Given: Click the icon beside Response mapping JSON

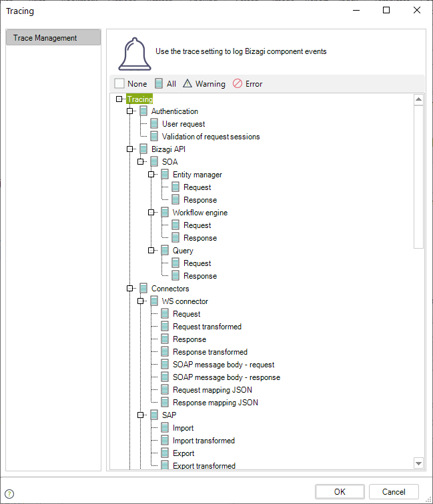Looking at the screenshot, I should click(x=165, y=403).
